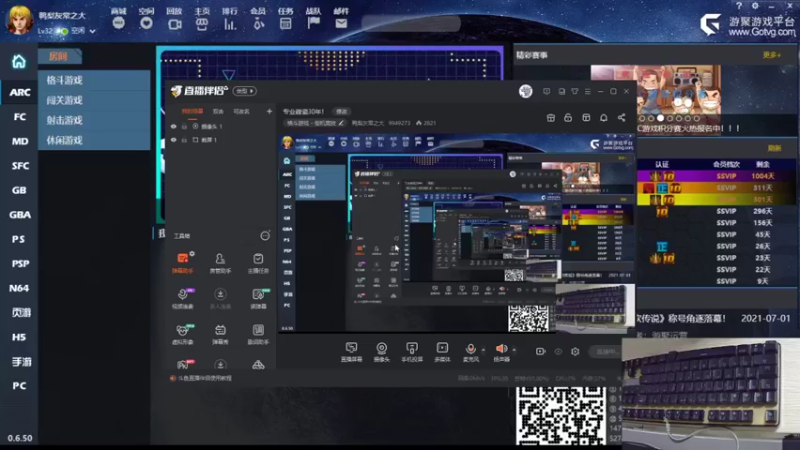
Task: Hide the 截屏 1 source with its eye icon
Action: click(x=173, y=140)
